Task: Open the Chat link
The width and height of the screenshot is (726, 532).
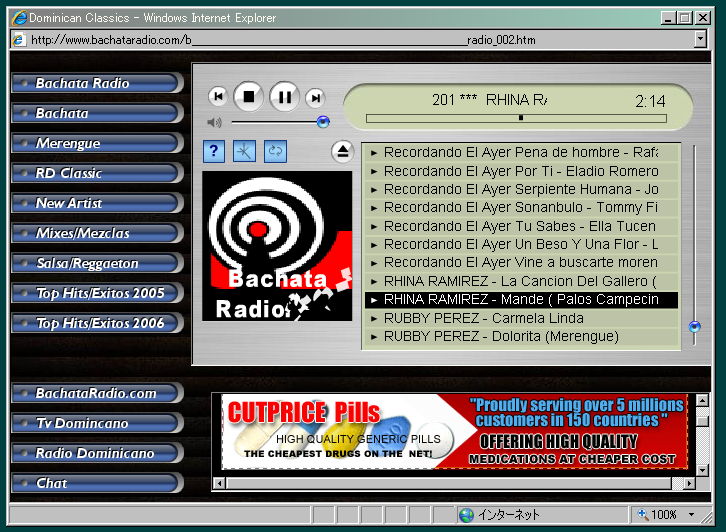Action: [96, 483]
